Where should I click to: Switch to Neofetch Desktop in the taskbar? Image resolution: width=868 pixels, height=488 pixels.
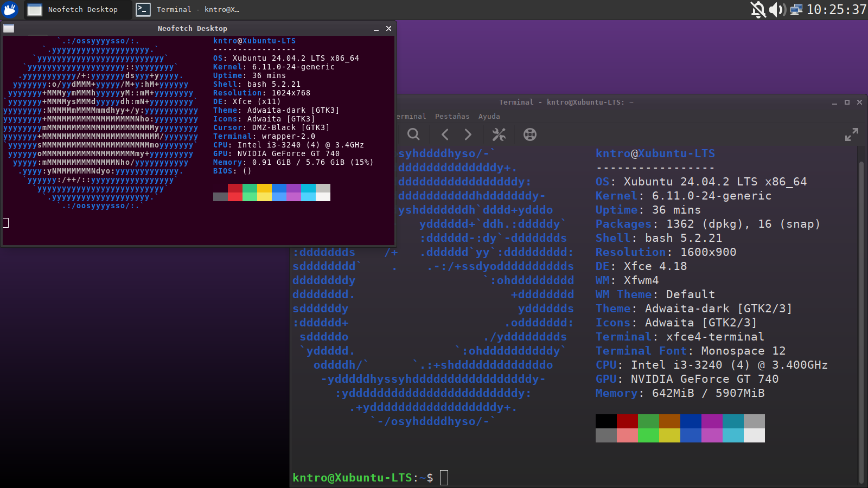[76, 9]
